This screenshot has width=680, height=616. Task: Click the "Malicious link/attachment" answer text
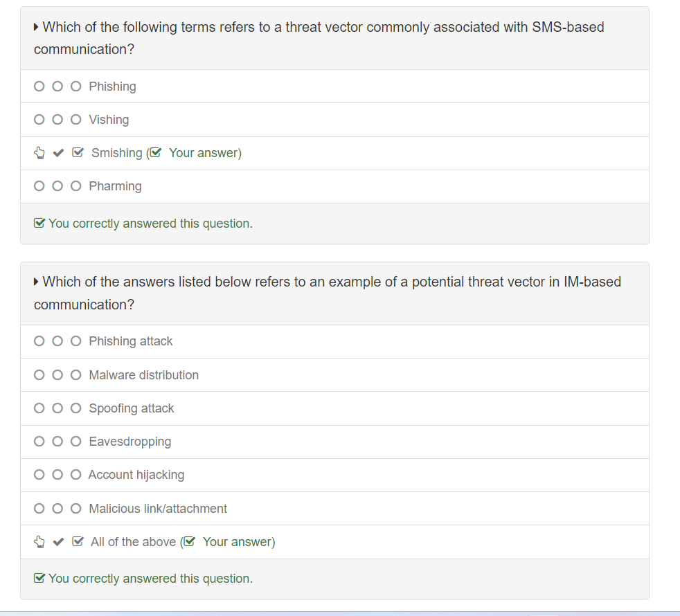[158, 509]
